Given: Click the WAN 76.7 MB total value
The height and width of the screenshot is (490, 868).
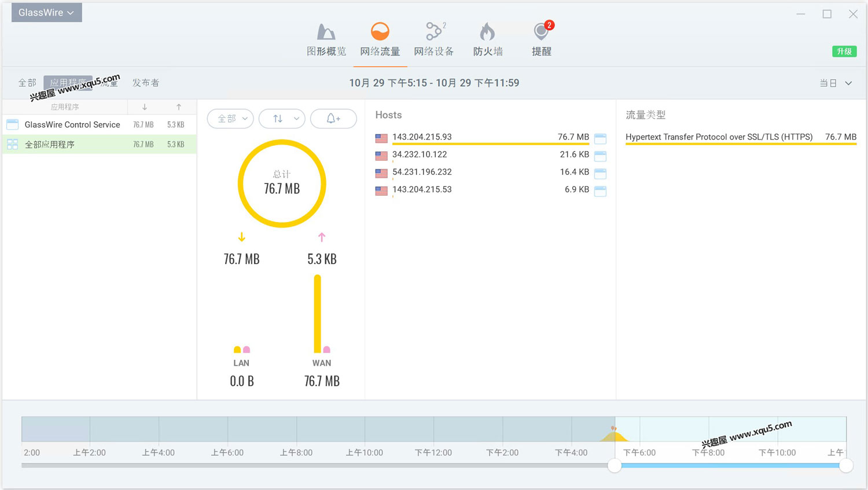Looking at the screenshot, I should tap(322, 381).
